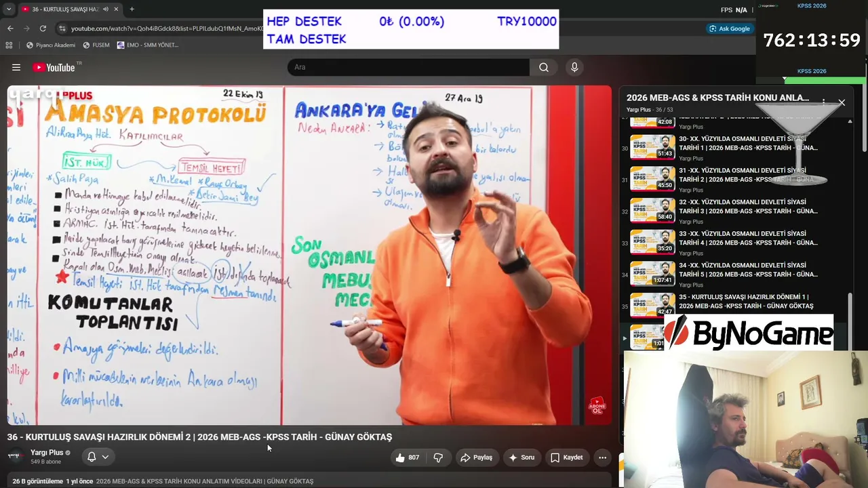Select the 45:50 playlist thumbnail
Screen dimensions: 868x488
pos(652,178)
